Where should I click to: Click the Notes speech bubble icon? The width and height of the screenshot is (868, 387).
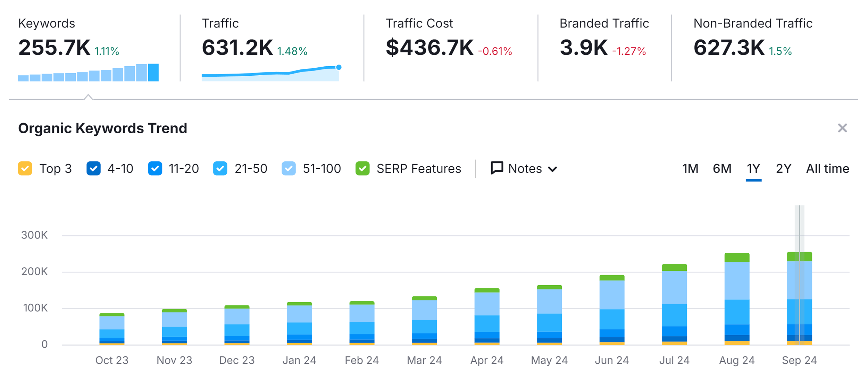click(x=496, y=168)
